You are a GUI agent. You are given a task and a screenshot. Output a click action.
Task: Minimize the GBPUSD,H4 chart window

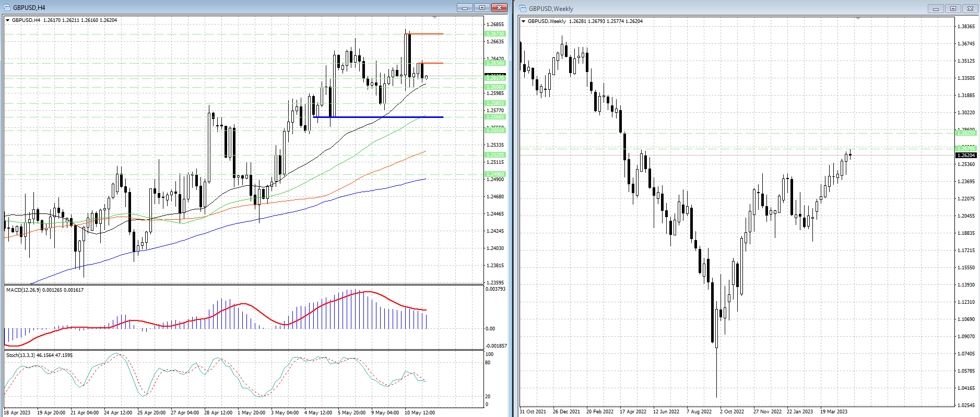(x=464, y=7)
